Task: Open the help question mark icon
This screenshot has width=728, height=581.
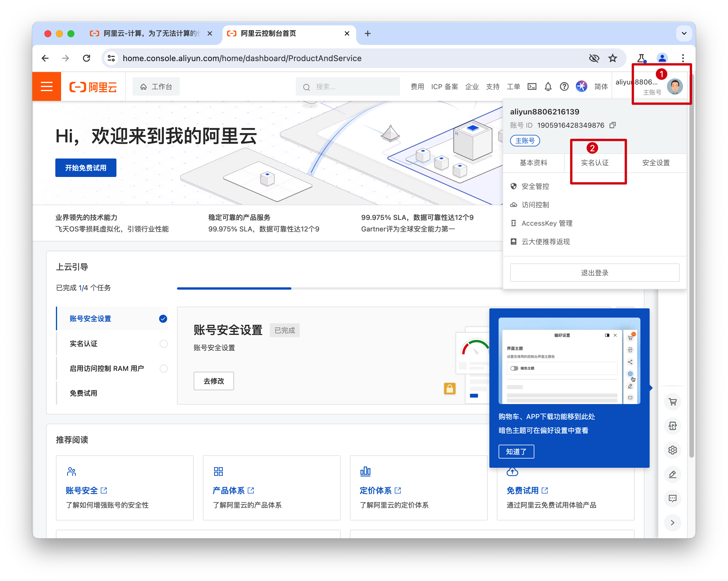Action: (x=564, y=87)
